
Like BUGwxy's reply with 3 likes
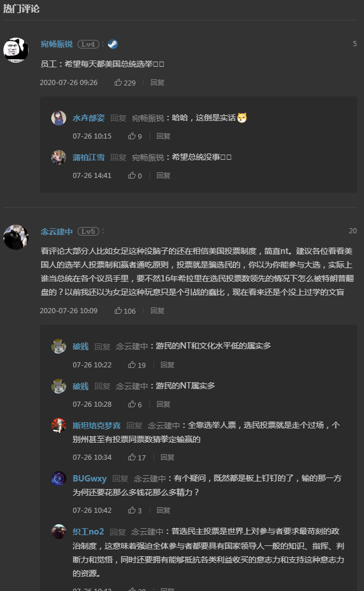[132, 511]
